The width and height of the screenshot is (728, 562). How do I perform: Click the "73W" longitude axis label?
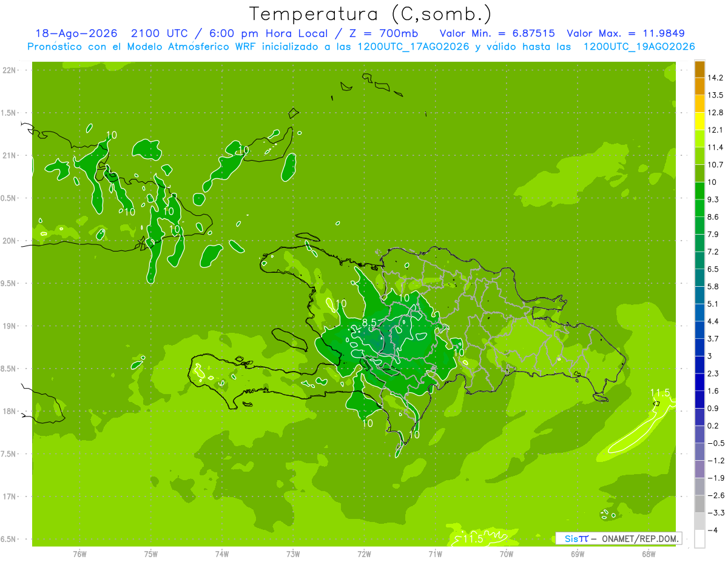click(293, 554)
